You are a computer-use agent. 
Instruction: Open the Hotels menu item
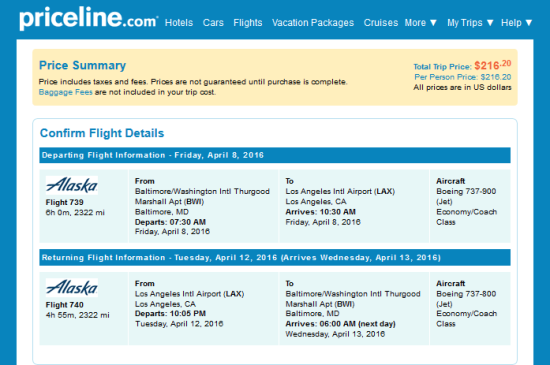[179, 23]
